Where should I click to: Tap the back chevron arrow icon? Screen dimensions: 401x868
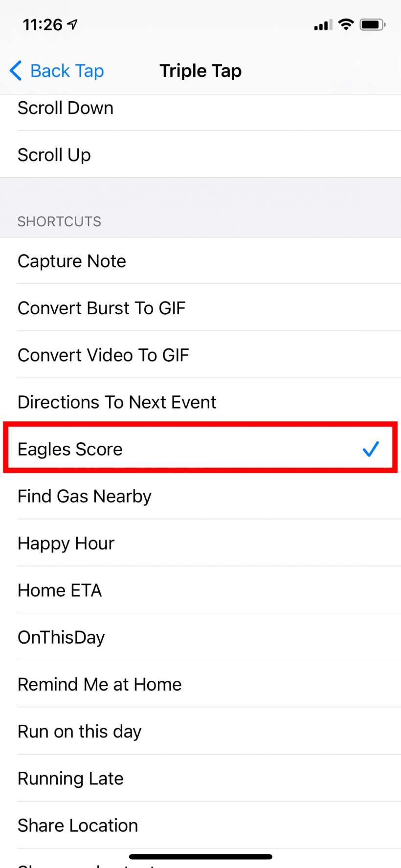[16, 71]
